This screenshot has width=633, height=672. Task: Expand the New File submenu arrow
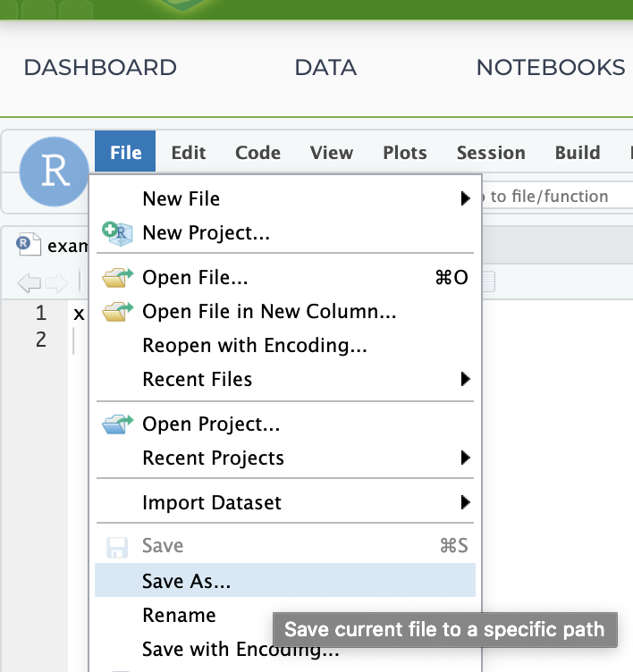(465, 198)
